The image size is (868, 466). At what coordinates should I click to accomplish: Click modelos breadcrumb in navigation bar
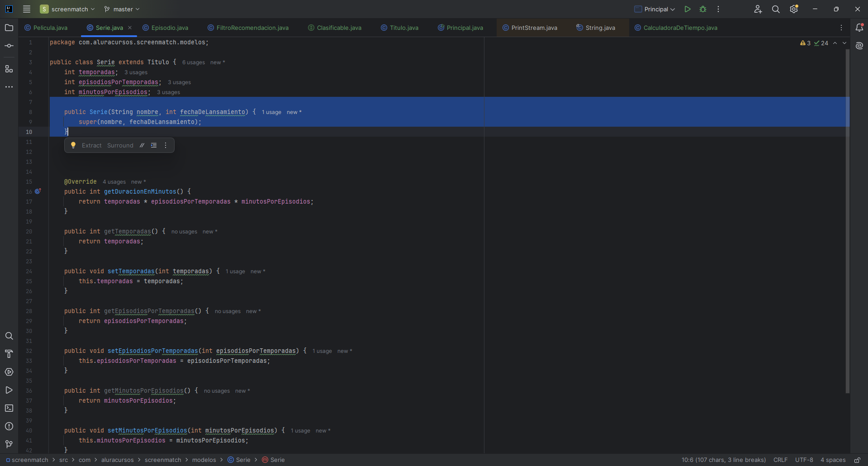pos(204,460)
